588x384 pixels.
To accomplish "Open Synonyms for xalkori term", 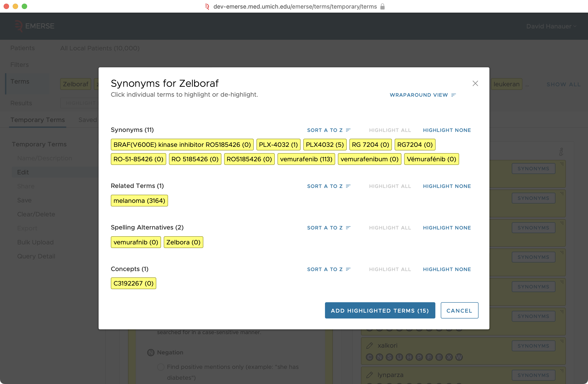I will (533, 346).
